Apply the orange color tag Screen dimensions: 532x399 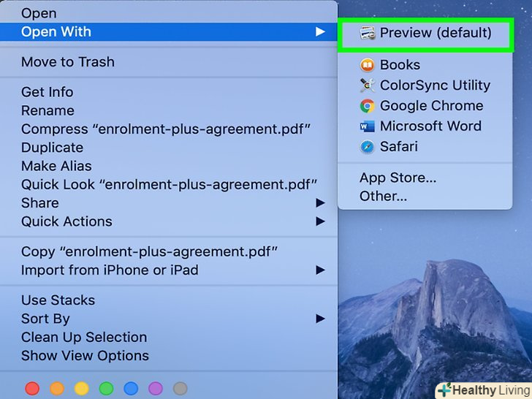tap(57, 389)
